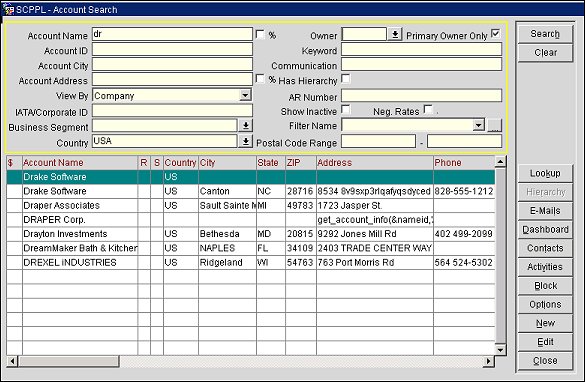This screenshot has width=585, height=382.
Task: Open the Country list arrow
Action: [x=245, y=141]
